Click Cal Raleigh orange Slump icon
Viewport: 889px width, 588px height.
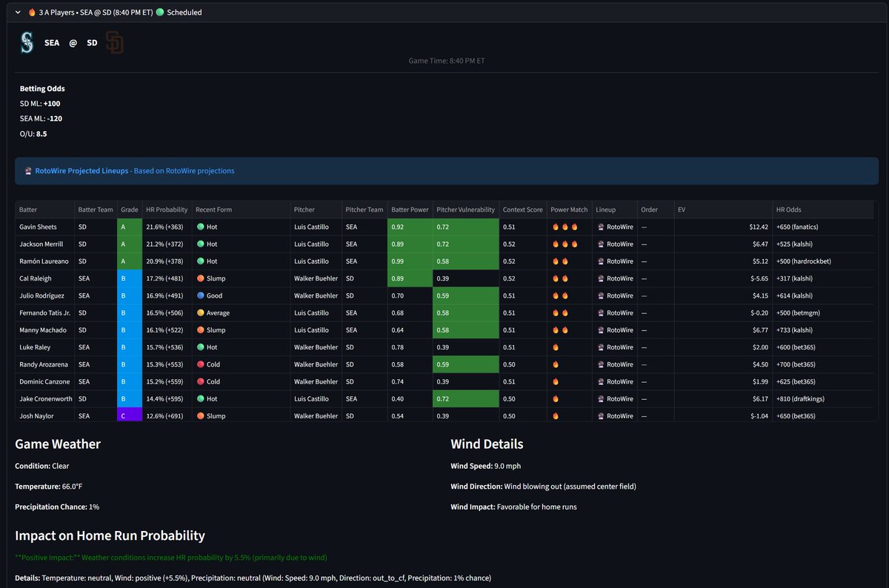[x=200, y=278]
